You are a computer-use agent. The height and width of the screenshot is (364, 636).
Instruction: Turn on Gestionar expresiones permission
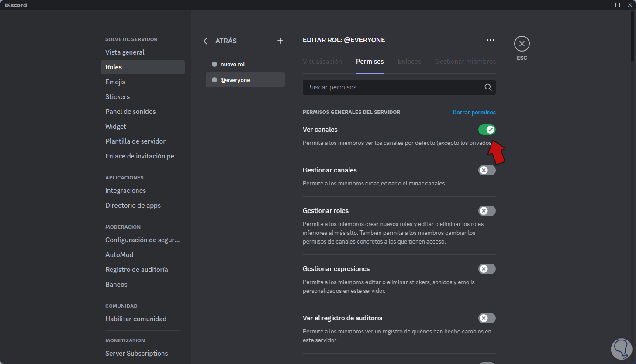pyautogui.click(x=487, y=269)
